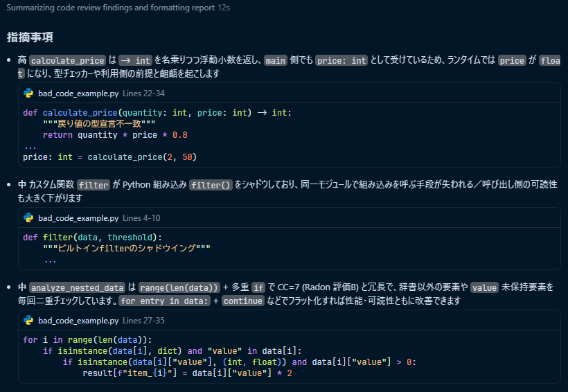Image resolution: width=568 pixels, height=392 pixels.
Task: Click the inline code 'calculate_price' in first bullet
Action: [68, 60]
